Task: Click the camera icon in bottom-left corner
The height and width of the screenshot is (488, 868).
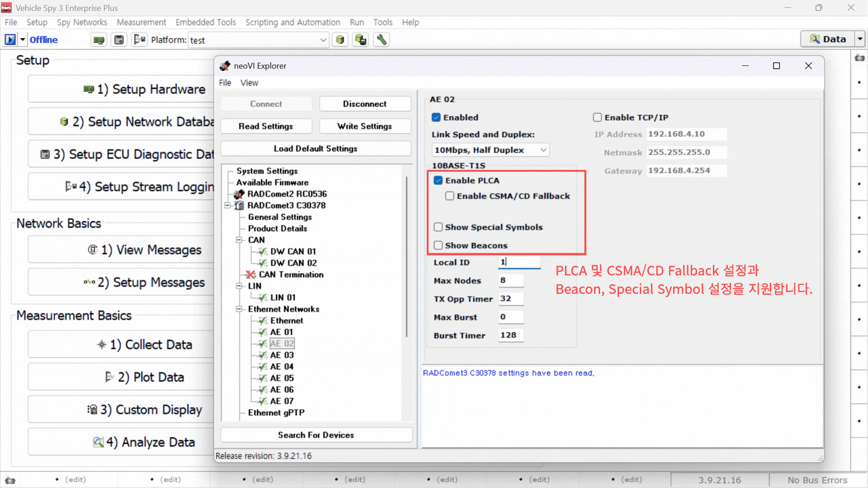Action: pyautogui.click(x=10, y=480)
